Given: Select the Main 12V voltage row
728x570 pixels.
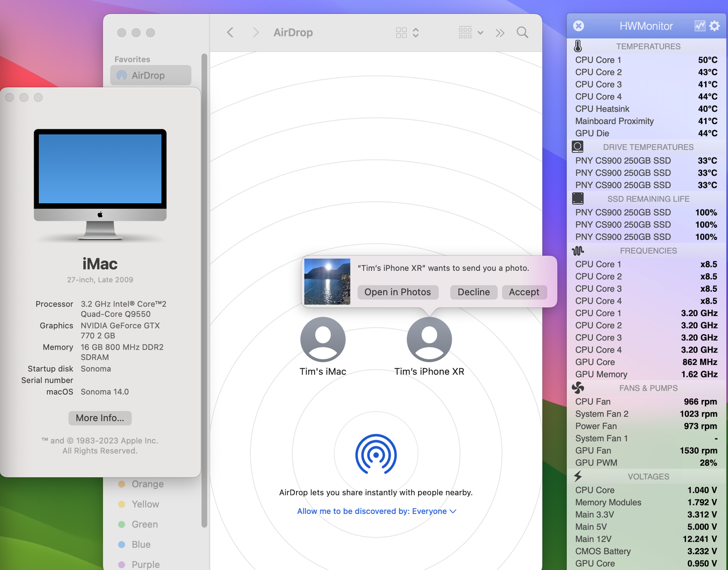Looking at the screenshot, I should (x=646, y=539).
